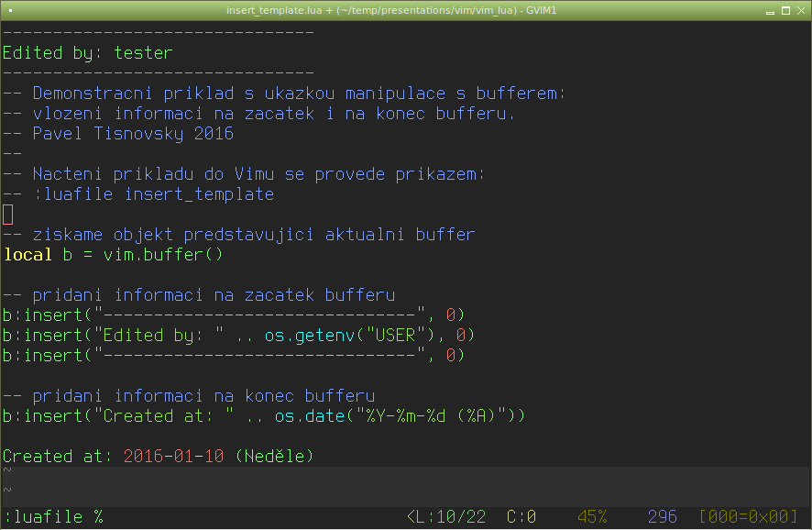Click the [000=0x00] character code indicator
Image resolution: width=812 pixels, height=530 pixels.
(x=748, y=517)
